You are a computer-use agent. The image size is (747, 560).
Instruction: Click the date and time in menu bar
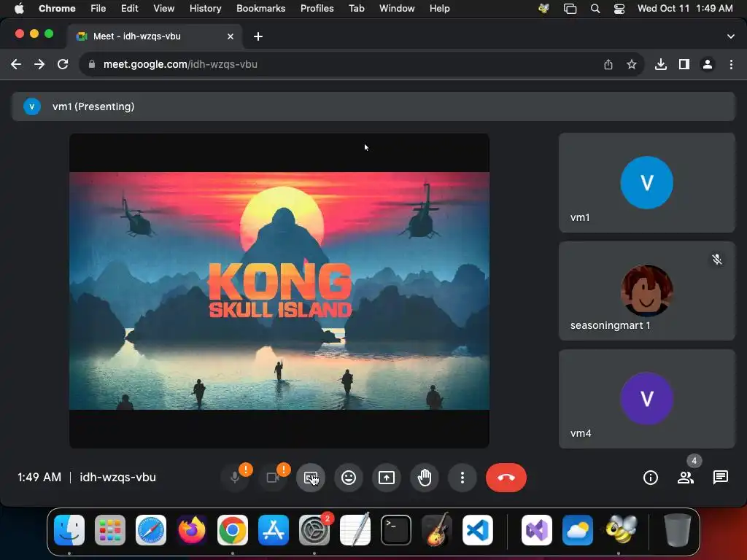(x=685, y=9)
